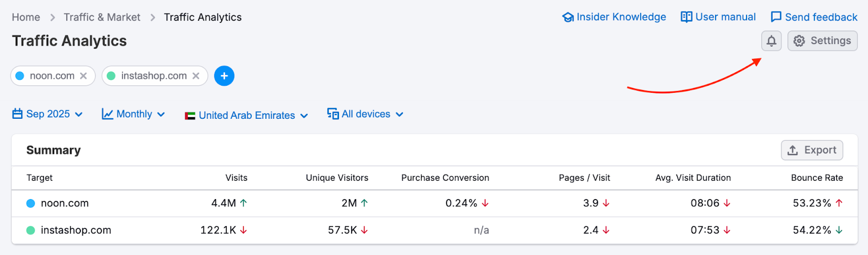The height and width of the screenshot is (255, 868).
Task: Open the All devices filter
Action: pos(365,114)
